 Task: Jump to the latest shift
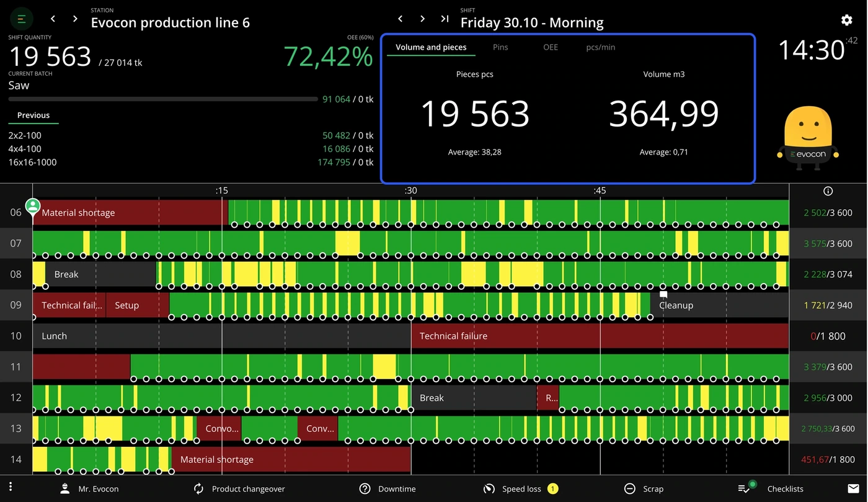pyautogui.click(x=445, y=19)
